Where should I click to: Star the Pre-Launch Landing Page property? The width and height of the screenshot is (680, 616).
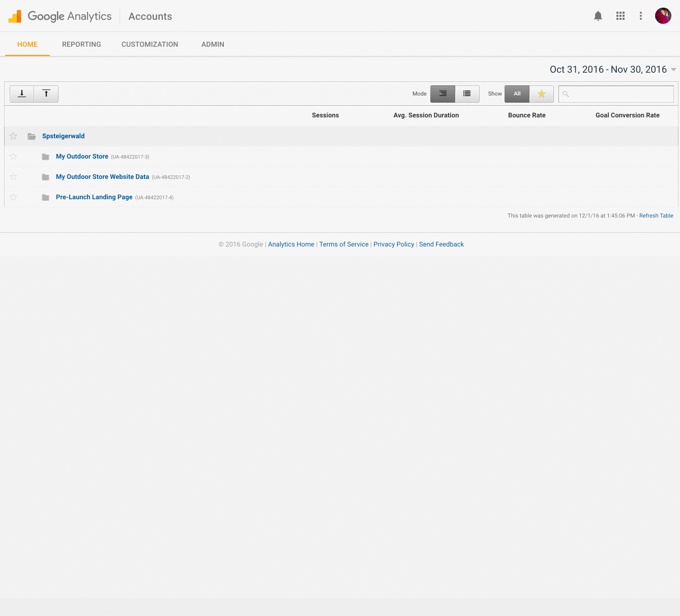tap(13, 197)
